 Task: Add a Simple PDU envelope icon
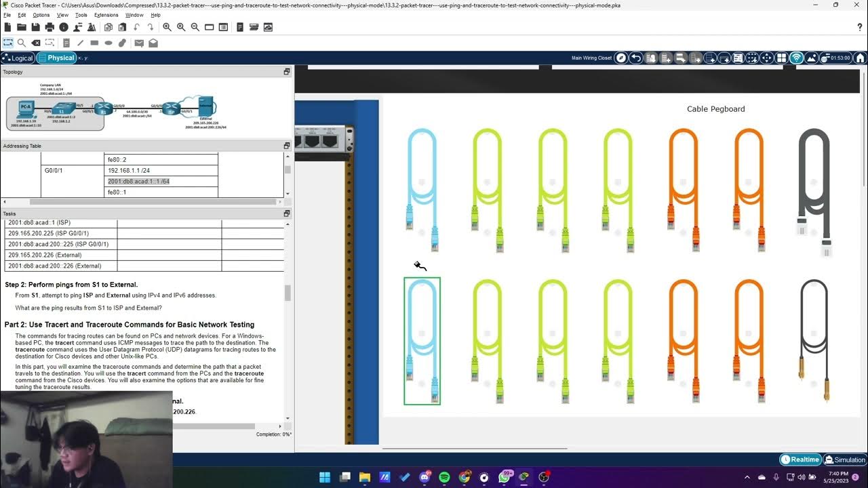click(x=139, y=43)
